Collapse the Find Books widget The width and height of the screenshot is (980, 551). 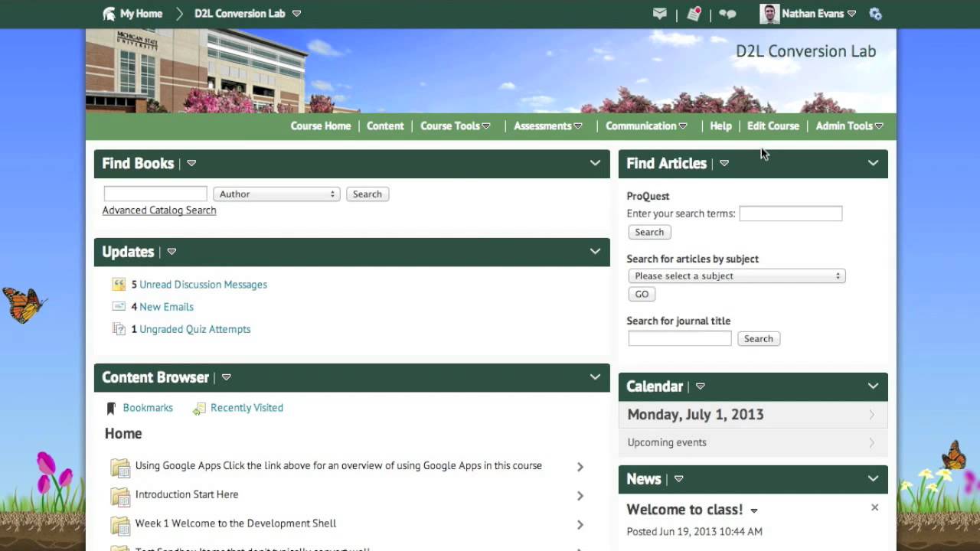click(595, 163)
